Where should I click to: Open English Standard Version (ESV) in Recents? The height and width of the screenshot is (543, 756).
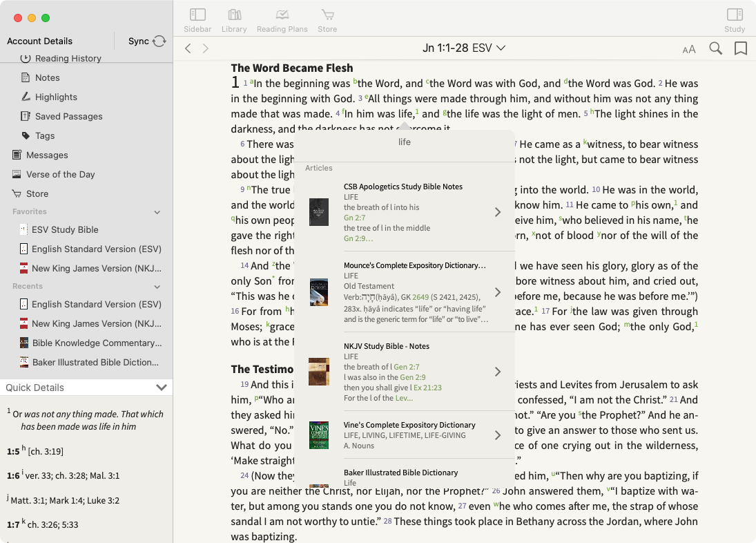coord(97,304)
